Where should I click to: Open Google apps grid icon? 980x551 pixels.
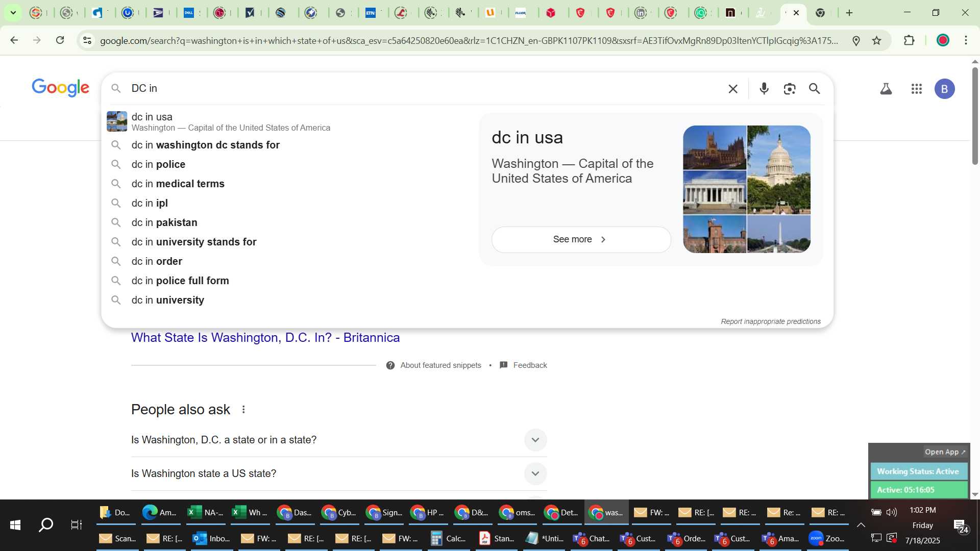click(917, 89)
